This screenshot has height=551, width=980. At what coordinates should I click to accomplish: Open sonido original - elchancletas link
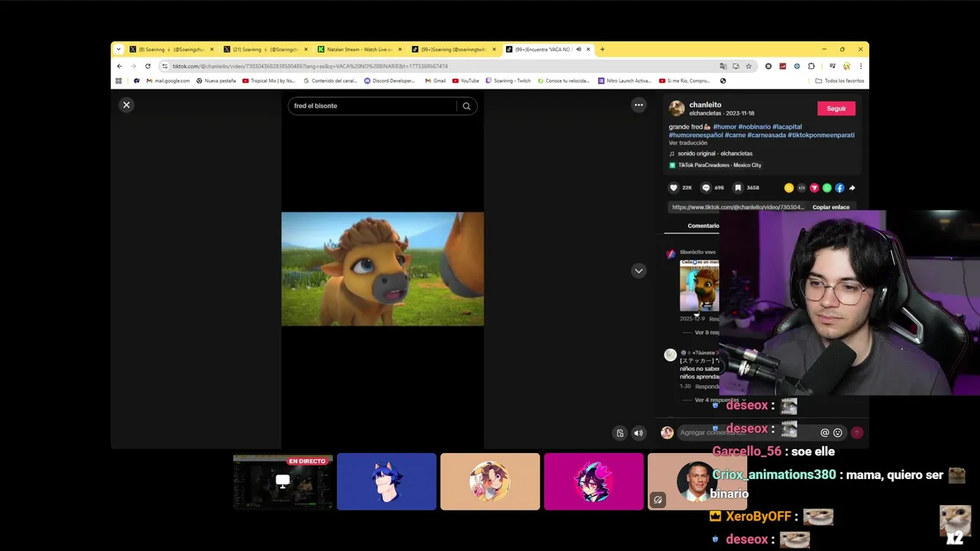click(715, 154)
